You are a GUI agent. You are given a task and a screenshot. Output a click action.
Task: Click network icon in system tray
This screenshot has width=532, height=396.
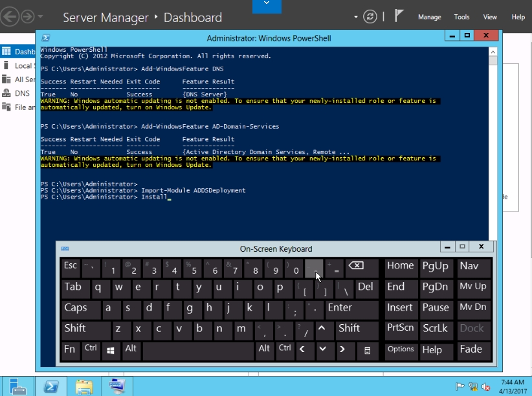[472, 386]
